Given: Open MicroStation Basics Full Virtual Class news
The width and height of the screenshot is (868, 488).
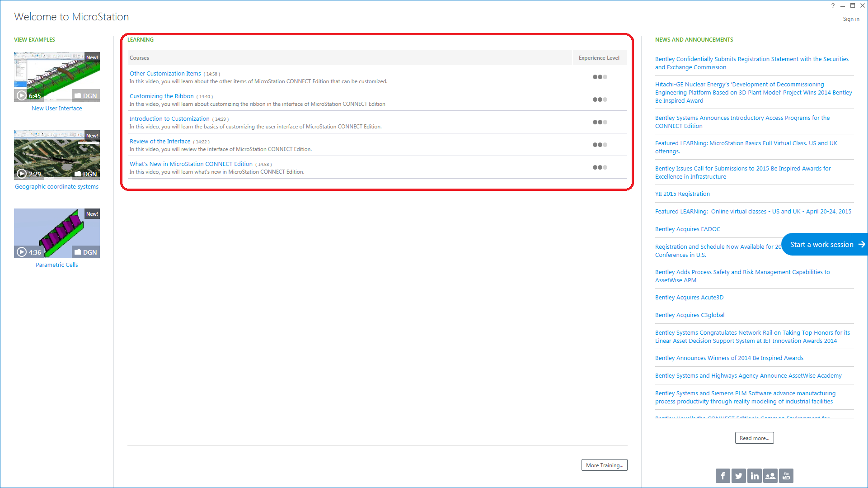Looking at the screenshot, I should tap(746, 147).
